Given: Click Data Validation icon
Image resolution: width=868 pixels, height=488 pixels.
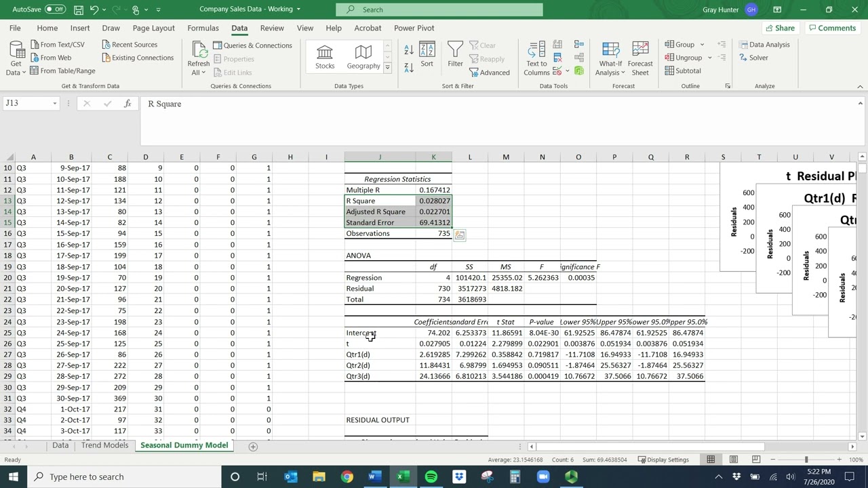Looking at the screenshot, I should pos(557,70).
